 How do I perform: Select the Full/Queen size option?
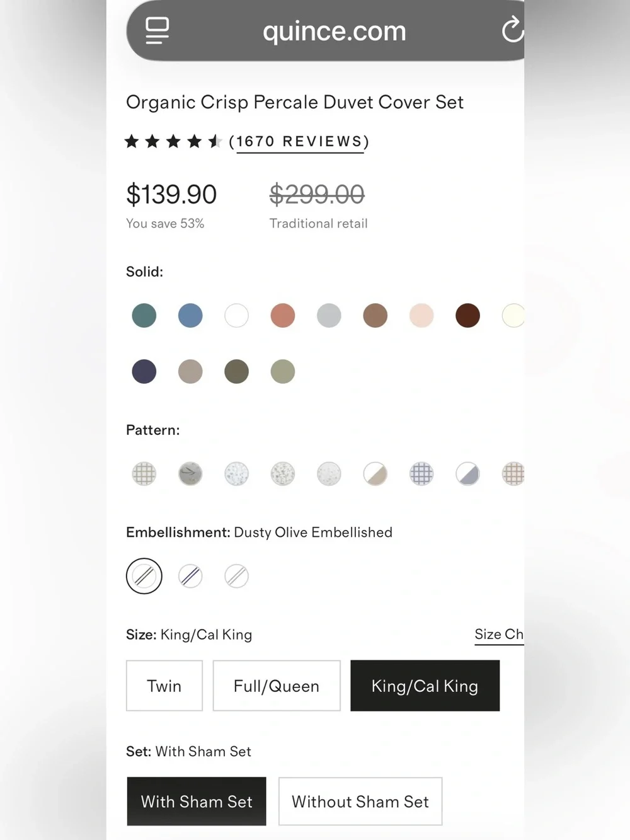[x=277, y=686]
